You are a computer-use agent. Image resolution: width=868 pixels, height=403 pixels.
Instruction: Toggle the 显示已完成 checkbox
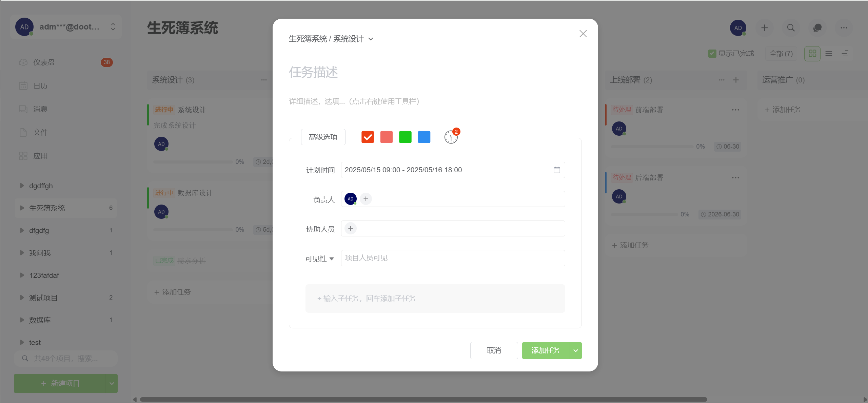pyautogui.click(x=712, y=54)
